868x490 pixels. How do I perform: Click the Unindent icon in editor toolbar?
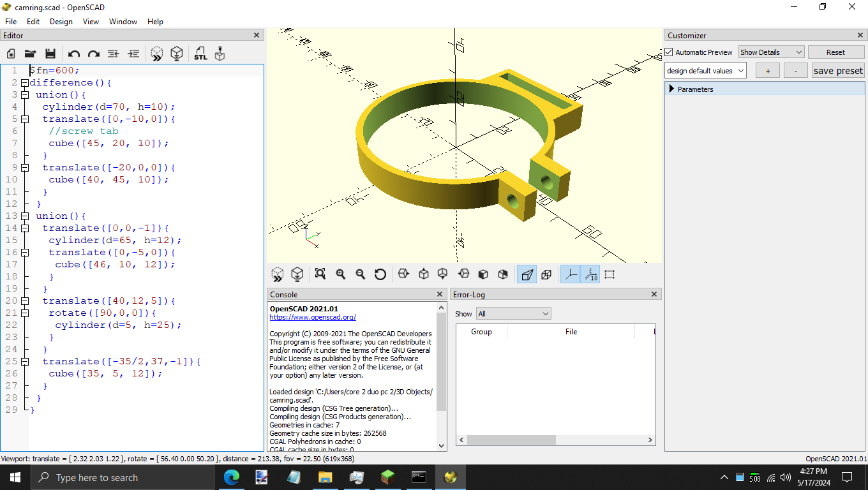(x=114, y=54)
